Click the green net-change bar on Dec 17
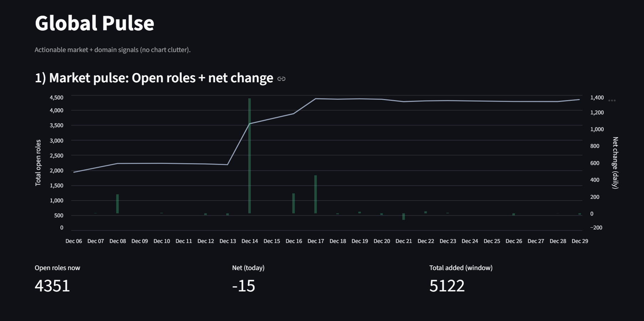The height and width of the screenshot is (321, 644). [315, 194]
